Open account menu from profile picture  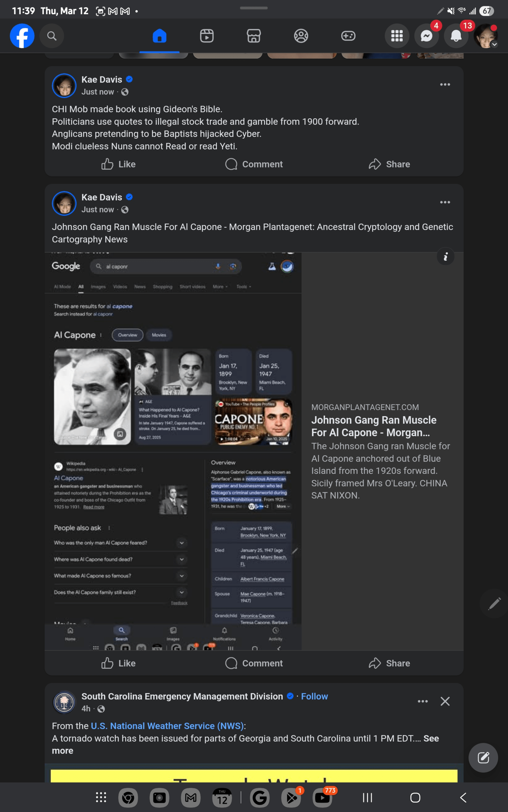tap(485, 36)
